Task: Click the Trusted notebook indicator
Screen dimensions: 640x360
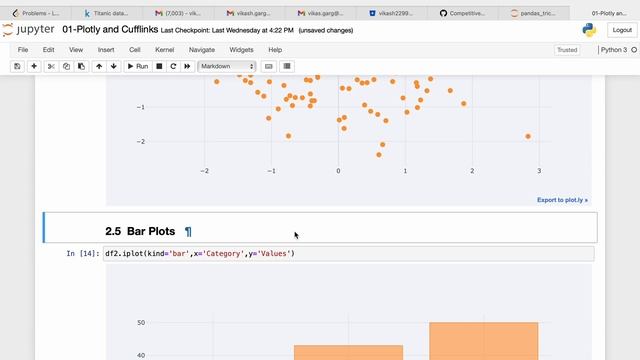Action: [567, 50]
